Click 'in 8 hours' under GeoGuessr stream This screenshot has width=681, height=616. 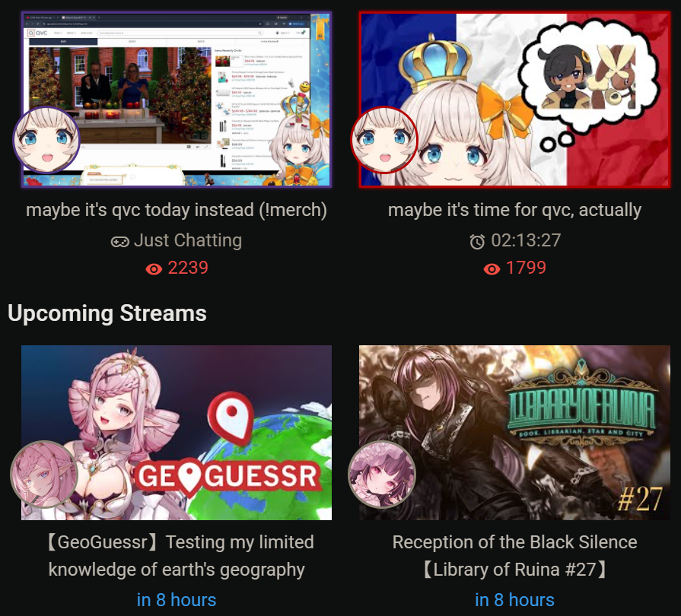pos(177,600)
